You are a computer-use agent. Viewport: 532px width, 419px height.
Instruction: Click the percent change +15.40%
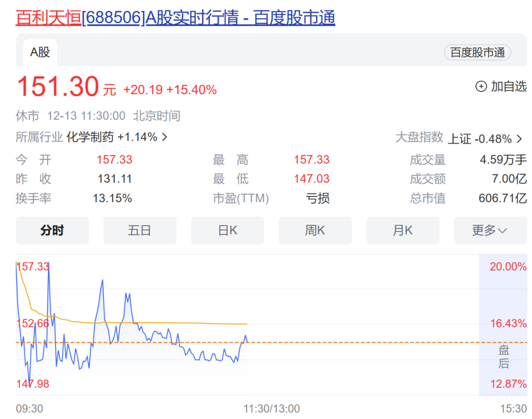(x=191, y=90)
